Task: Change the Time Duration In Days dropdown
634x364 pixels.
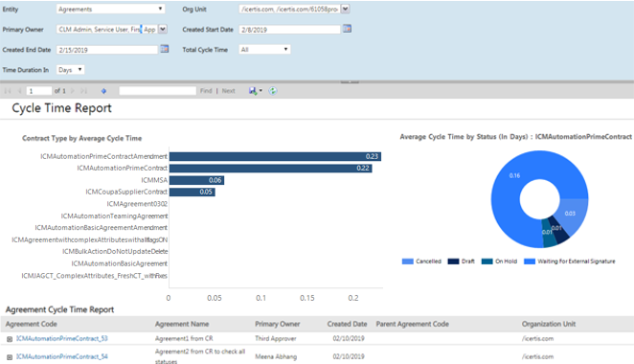Action: click(70, 70)
